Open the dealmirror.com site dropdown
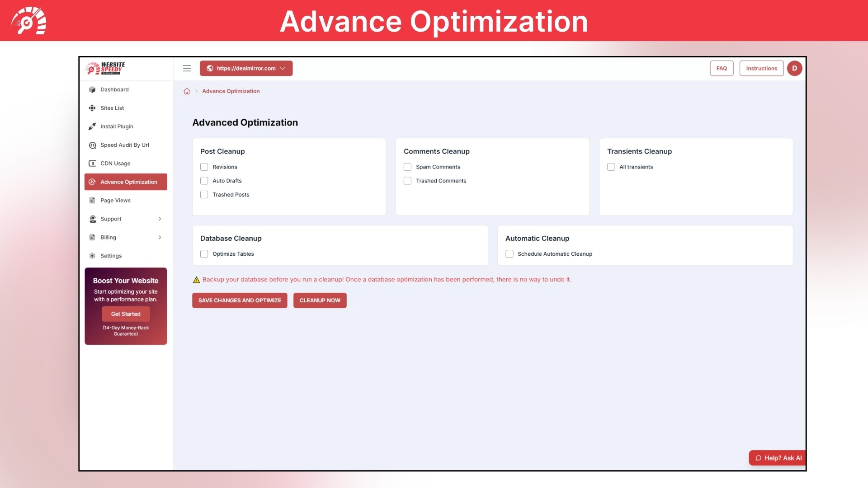The height and width of the screenshot is (488, 868). 246,68
